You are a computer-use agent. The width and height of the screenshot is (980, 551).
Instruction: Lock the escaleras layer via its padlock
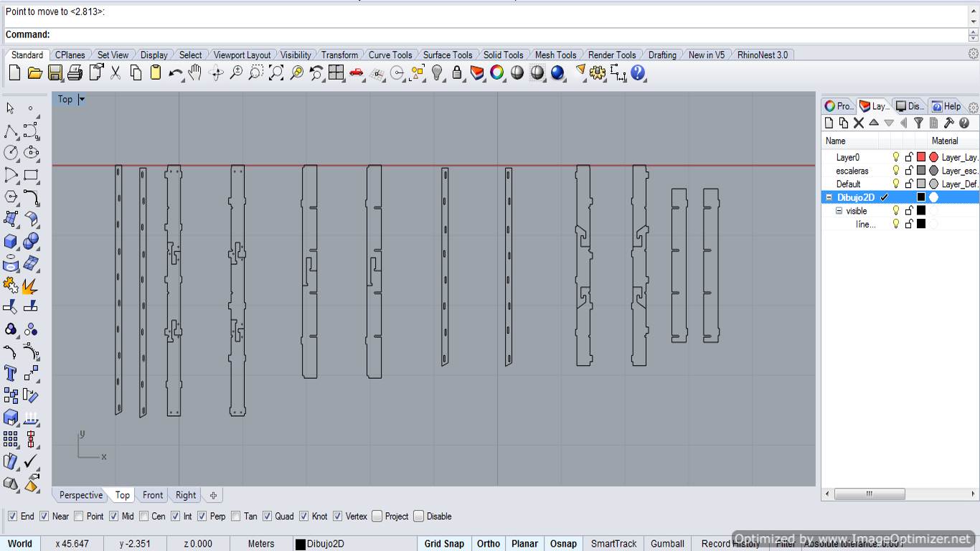[909, 171]
